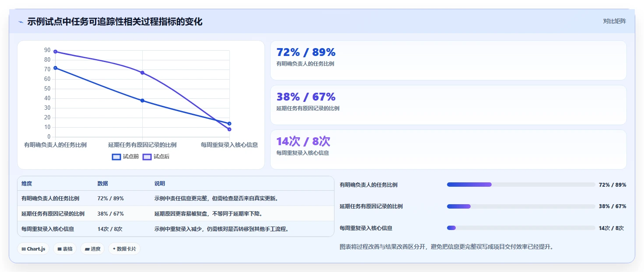The height and width of the screenshot is (272, 644).
Task: Click the 试点后 data point at 89
Action: pyautogui.click(x=55, y=52)
